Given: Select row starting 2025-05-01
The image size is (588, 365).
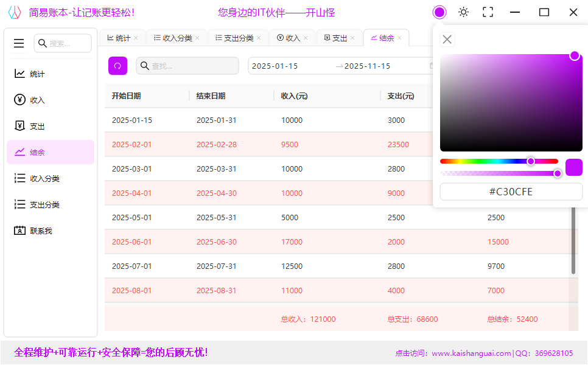Looking at the screenshot, I should [337, 217].
